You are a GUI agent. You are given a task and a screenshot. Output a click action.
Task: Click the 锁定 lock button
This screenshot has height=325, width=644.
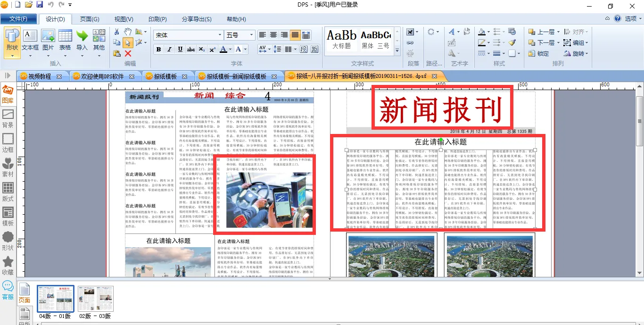click(539, 53)
